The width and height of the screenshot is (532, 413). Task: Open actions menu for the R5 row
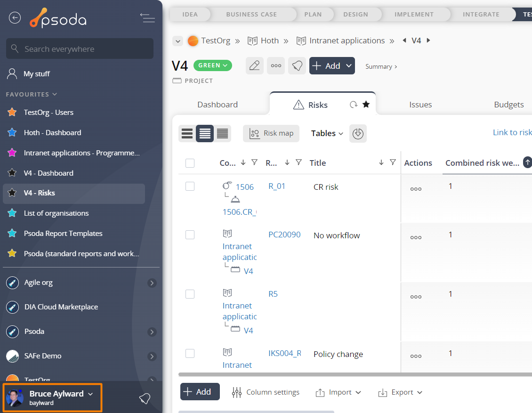click(416, 297)
